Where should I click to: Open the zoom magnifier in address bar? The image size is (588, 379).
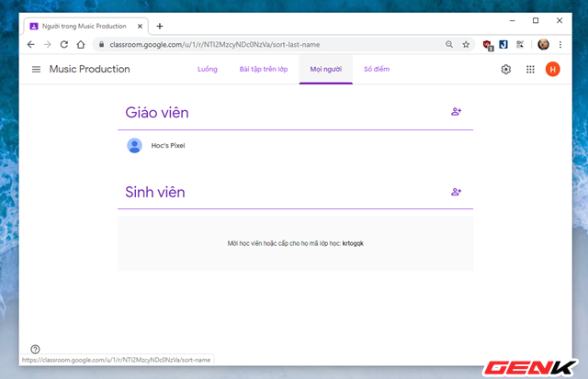[449, 45]
